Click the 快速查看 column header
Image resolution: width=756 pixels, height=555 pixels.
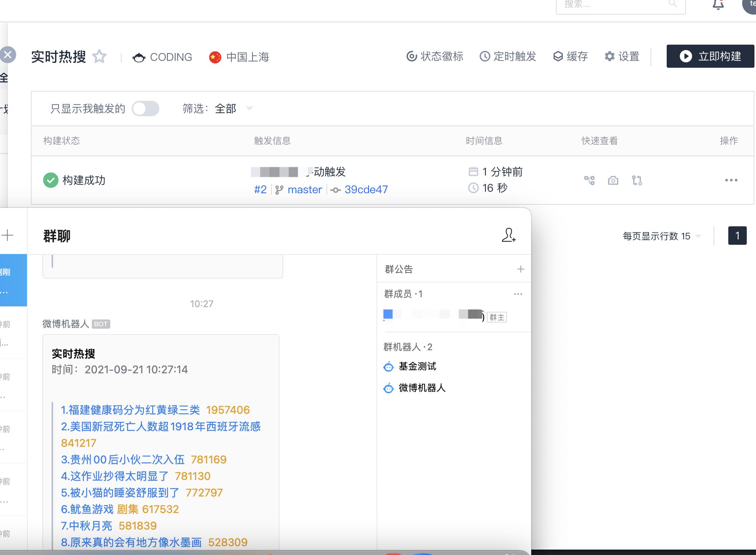click(x=600, y=140)
